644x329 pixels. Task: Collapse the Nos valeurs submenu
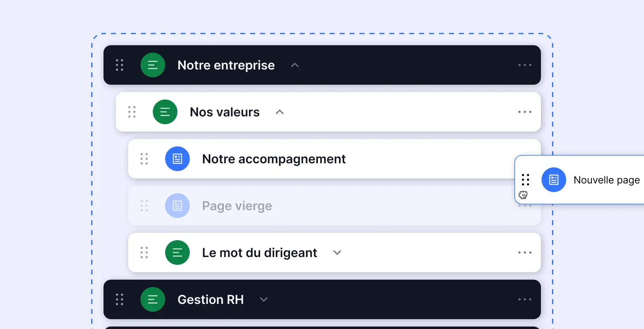(279, 111)
